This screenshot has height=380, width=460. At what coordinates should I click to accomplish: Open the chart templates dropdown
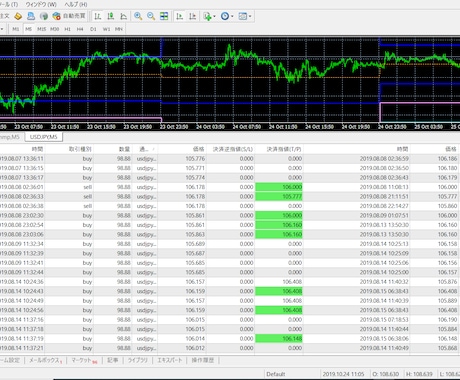pos(245,16)
